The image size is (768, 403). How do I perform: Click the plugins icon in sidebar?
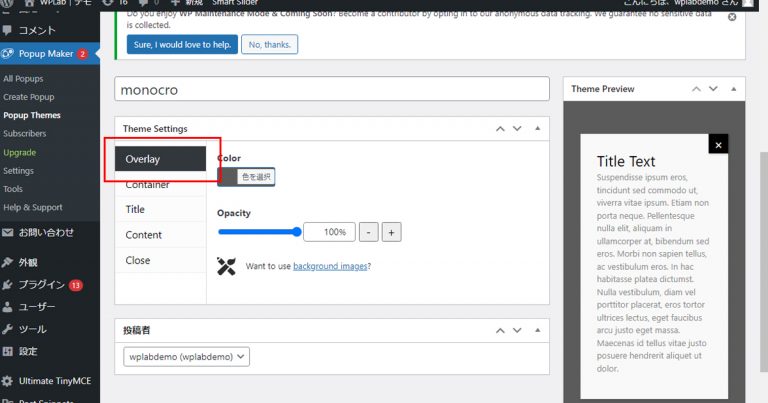(x=8, y=285)
